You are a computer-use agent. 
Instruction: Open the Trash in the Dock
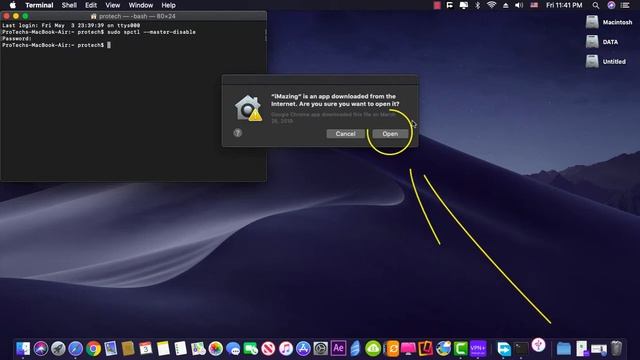pyautogui.click(x=616, y=349)
